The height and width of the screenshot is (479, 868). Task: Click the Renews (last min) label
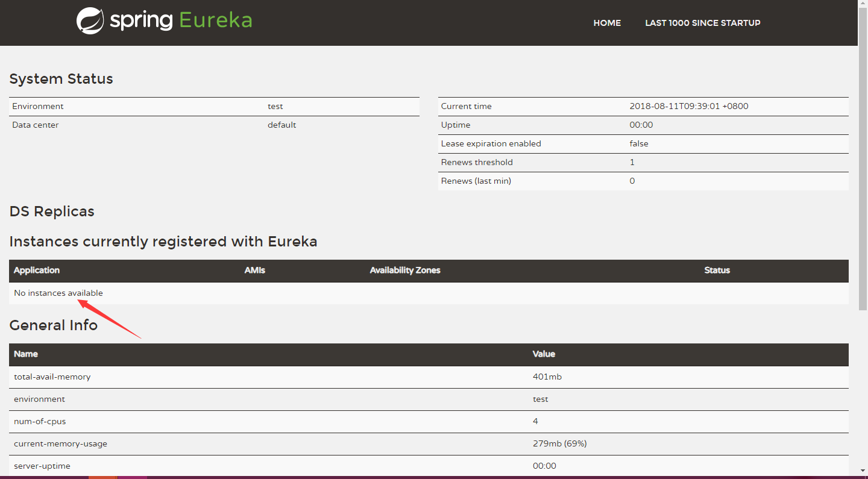pyautogui.click(x=476, y=181)
